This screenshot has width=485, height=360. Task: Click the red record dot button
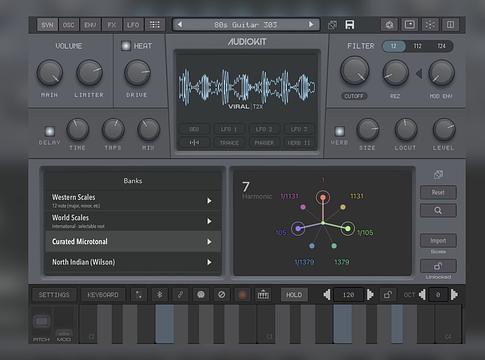(x=242, y=295)
